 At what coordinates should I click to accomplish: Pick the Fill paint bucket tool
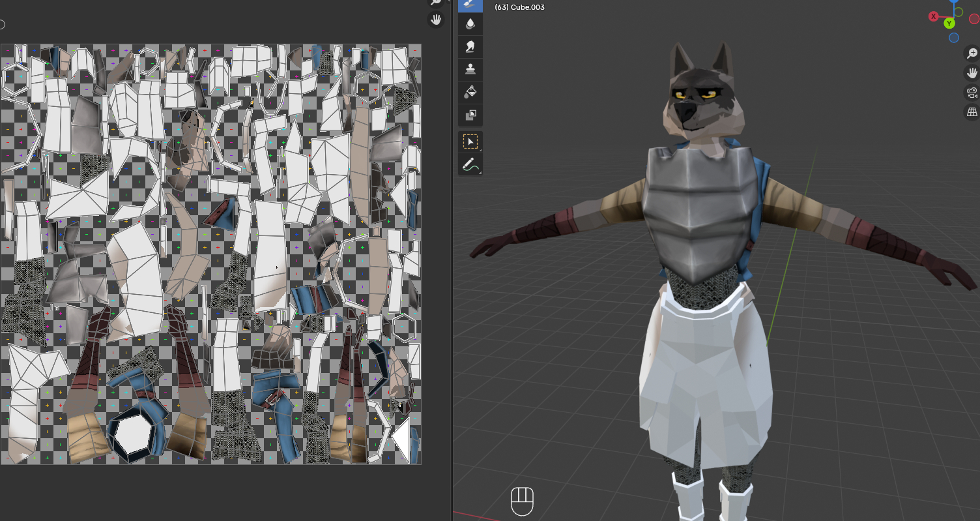[470, 92]
